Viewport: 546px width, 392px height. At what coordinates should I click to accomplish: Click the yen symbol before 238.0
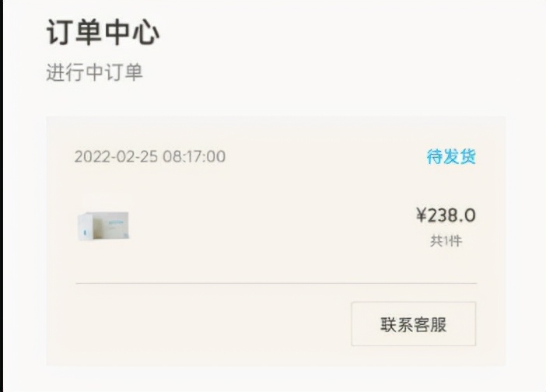click(422, 215)
